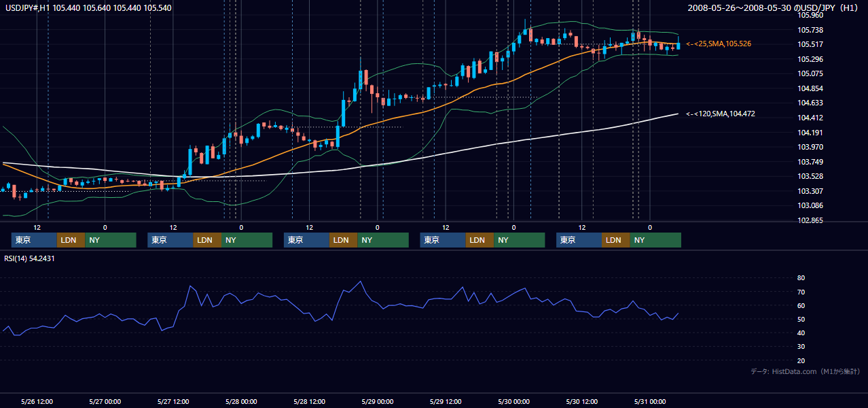Click the 5/26 12:00 time axis label
The width and height of the screenshot is (868, 408).
pyautogui.click(x=37, y=401)
